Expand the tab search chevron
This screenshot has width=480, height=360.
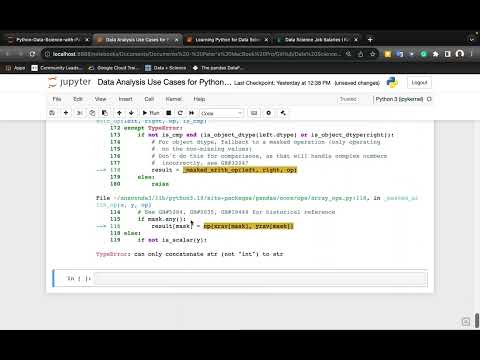click(x=472, y=40)
